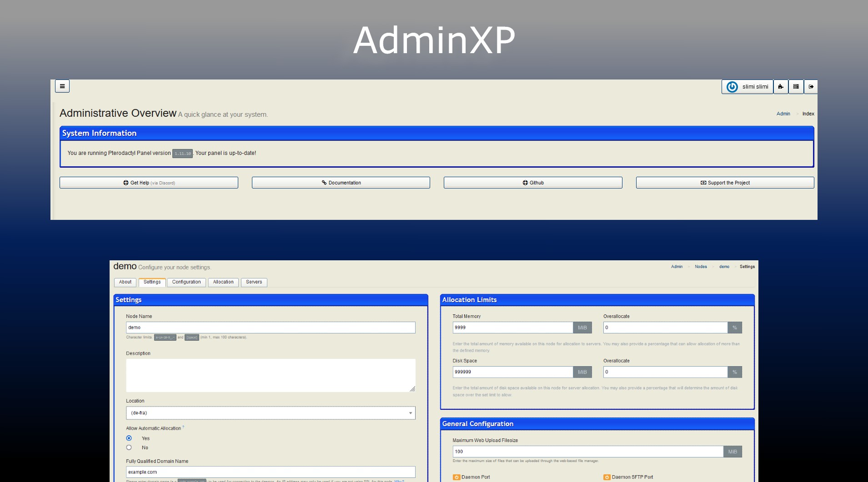Click the orange power icon beside Daemon Port
This screenshot has width=868, height=482.
pyautogui.click(x=456, y=477)
